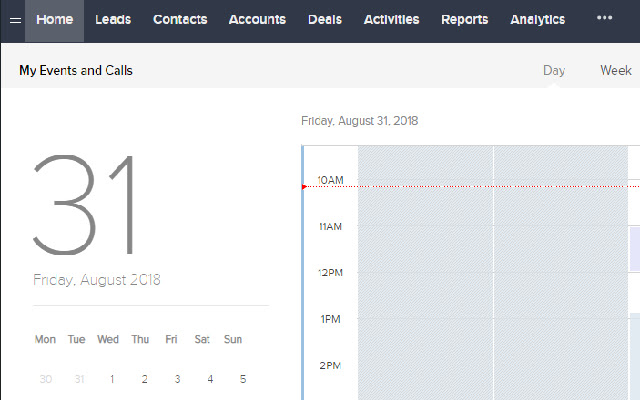Pick date 3 in mini calendar
Viewport: 640px width, 400px height.
(x=177, y=379)
